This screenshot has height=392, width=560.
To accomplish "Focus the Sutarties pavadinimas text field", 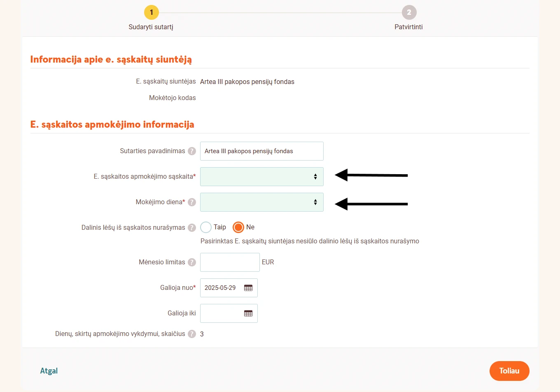I will 262,151.
